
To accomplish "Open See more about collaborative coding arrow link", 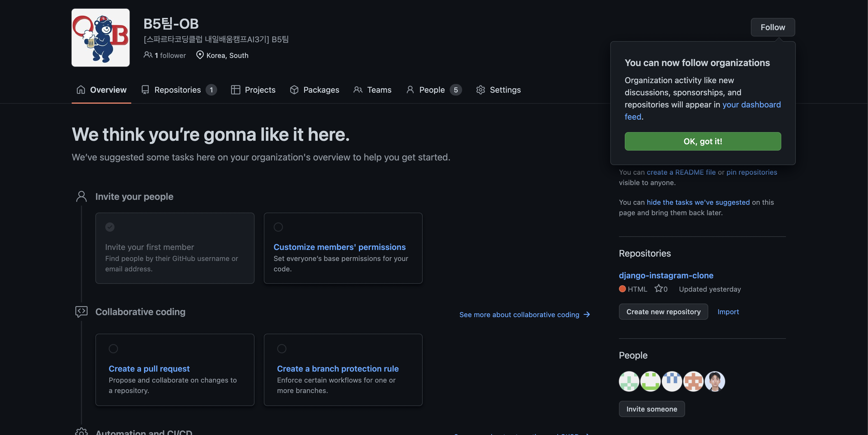I will (524, 315).
